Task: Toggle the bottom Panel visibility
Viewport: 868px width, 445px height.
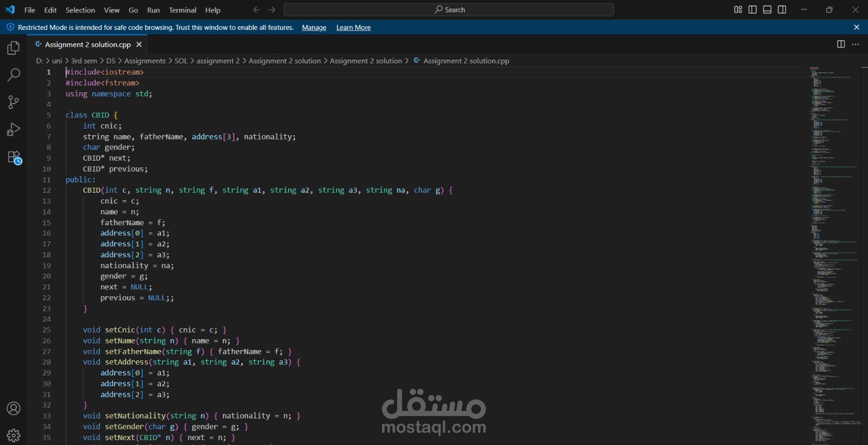Action: [x=767, y=10]
